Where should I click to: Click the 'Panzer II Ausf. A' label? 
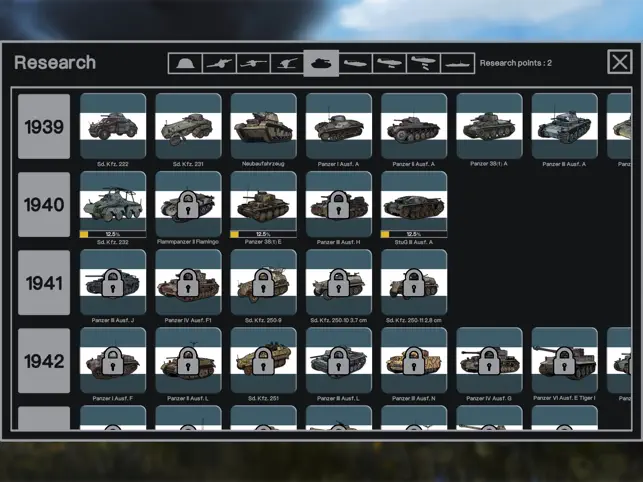pos(413,164)
